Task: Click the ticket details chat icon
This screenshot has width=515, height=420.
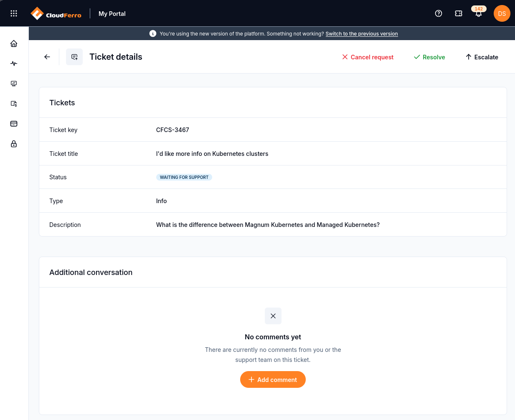Action: (x=74, y=57)
